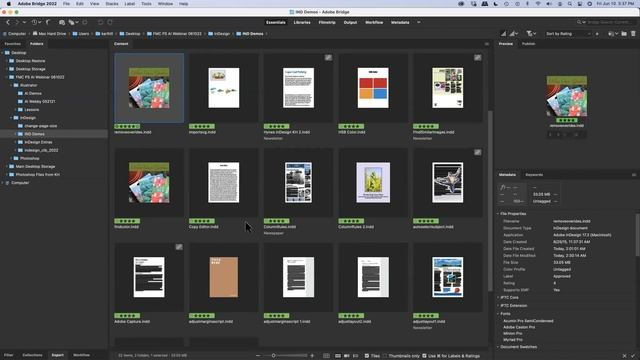
Task: Select the Copy Editor.indd thumbnail
Action: pos(224,183)
